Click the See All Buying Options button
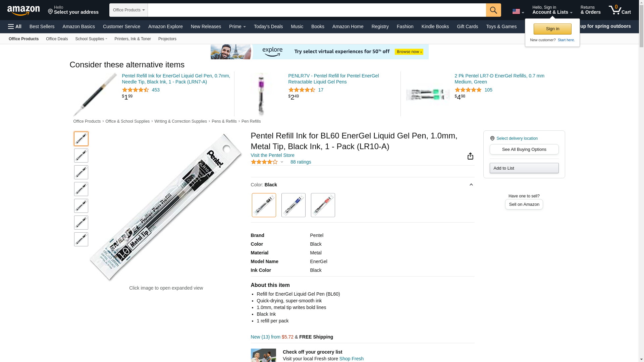 point(524,149)
